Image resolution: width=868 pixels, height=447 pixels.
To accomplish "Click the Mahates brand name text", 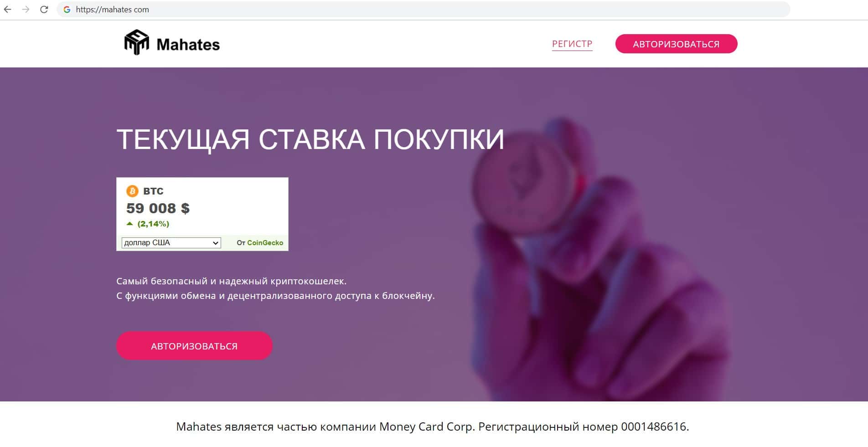I will pyautogui.click(x=188, y=45).
